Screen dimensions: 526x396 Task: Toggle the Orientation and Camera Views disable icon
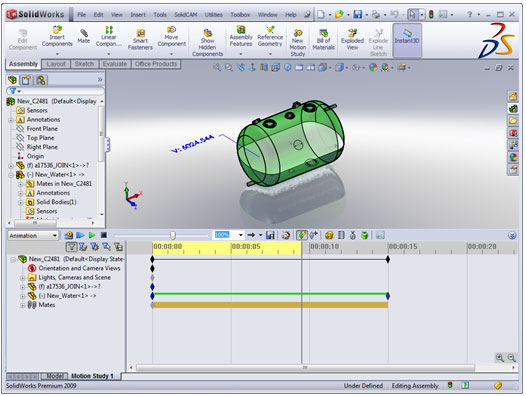32,268
